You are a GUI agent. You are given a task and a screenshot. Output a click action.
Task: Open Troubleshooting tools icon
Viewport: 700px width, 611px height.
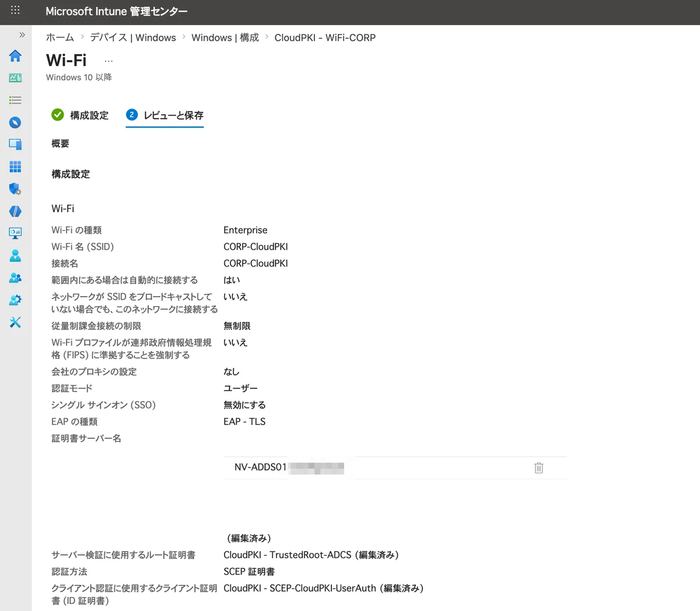pyautogui.click(x=15, y=322)
